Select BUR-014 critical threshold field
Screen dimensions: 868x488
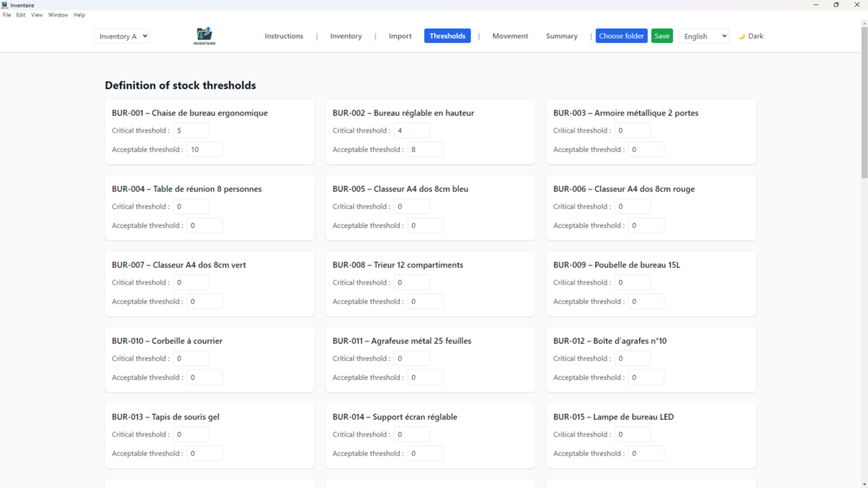click(412, 434)
